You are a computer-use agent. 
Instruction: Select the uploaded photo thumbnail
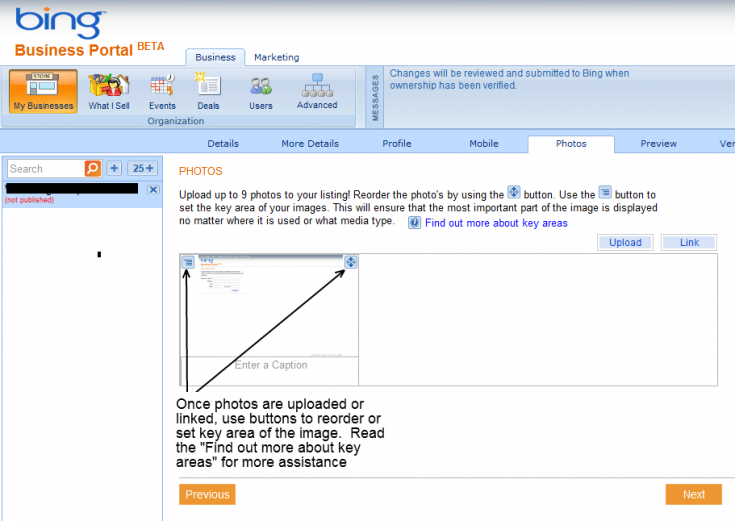pyautogui.click(x=270, y=306)
